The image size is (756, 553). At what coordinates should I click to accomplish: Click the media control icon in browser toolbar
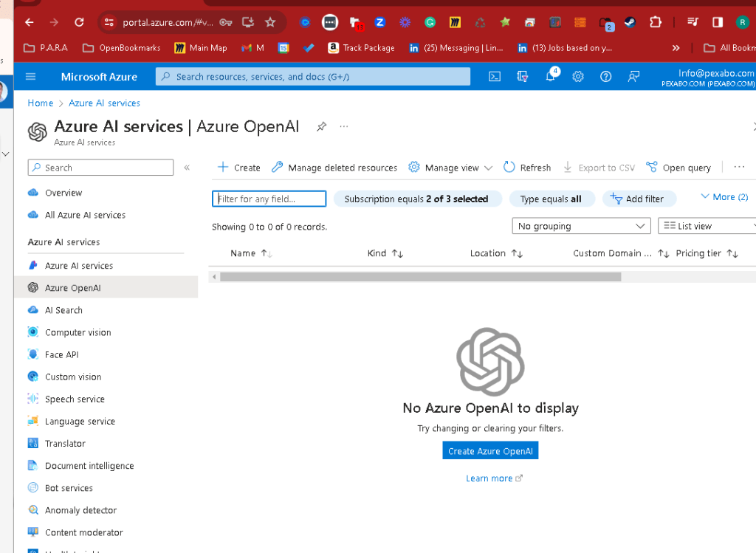[693, 22]
